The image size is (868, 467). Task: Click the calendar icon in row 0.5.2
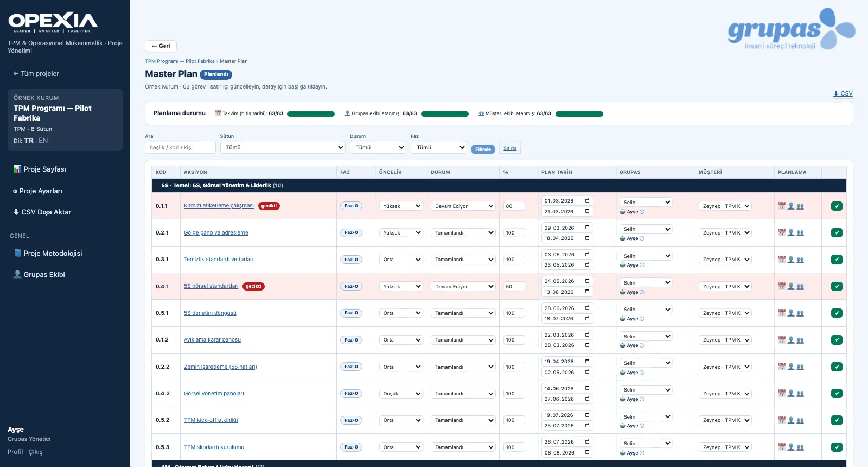click(781, 420)
